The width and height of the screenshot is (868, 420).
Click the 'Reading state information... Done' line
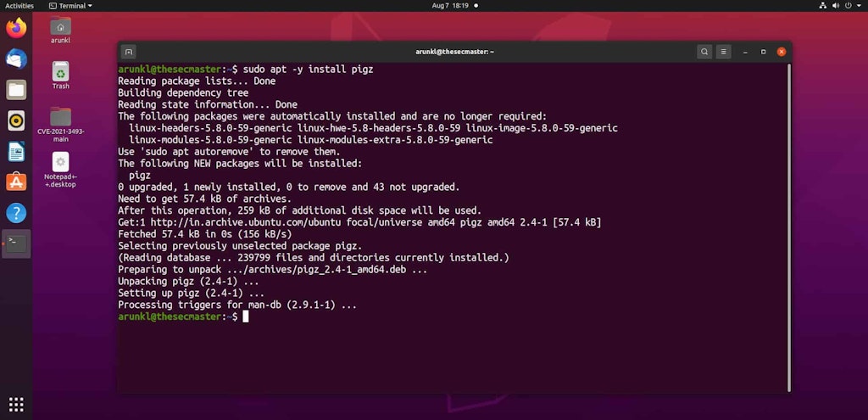(x=208, y=104)
